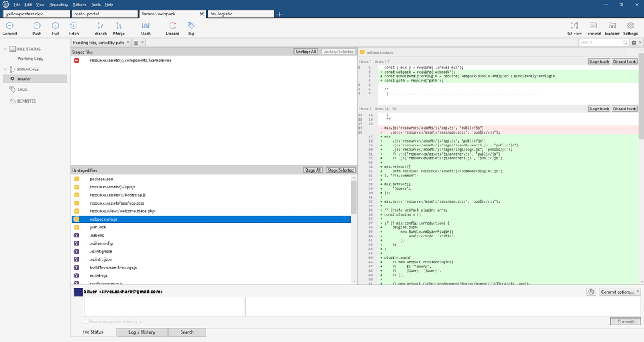Open the Edit menu
The image size is (644, 342).
[28, 5]
